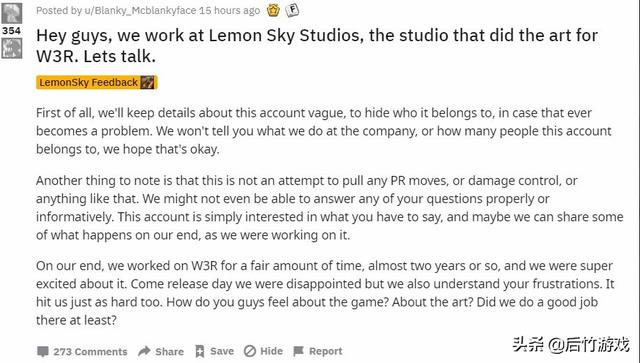Hide the post using the Hide label
The image size is (640, 363).
click(x=271, y=351)
